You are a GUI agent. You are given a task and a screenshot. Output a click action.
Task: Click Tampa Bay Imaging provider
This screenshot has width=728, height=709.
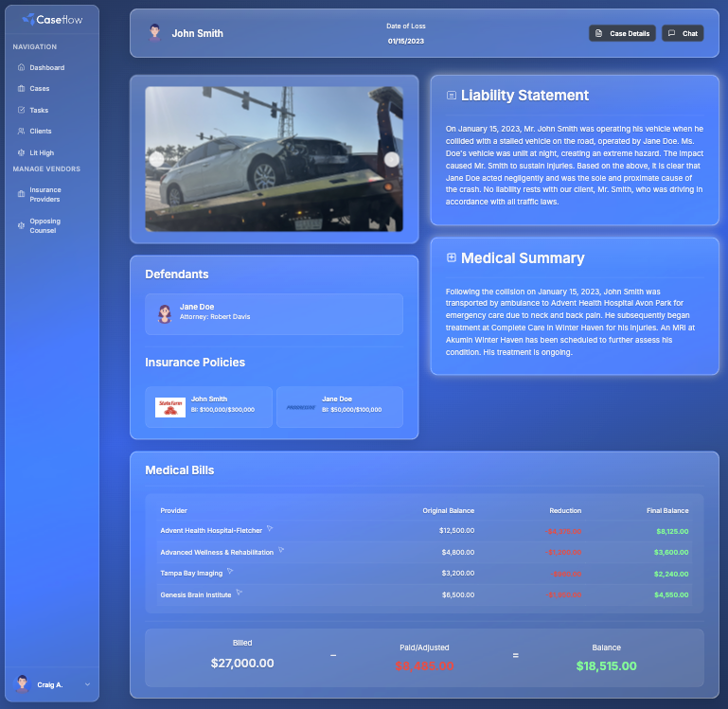pos(191,574)
